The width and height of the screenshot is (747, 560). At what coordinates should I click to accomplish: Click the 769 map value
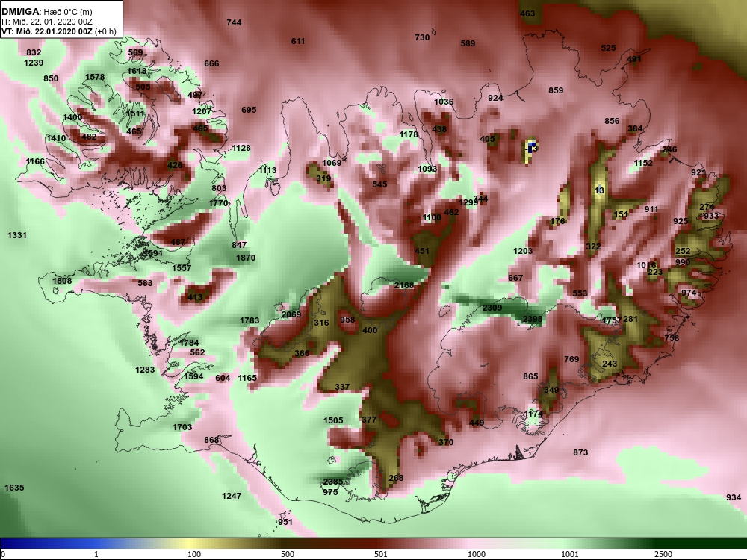pyautogui.click(x=571, y=359)
